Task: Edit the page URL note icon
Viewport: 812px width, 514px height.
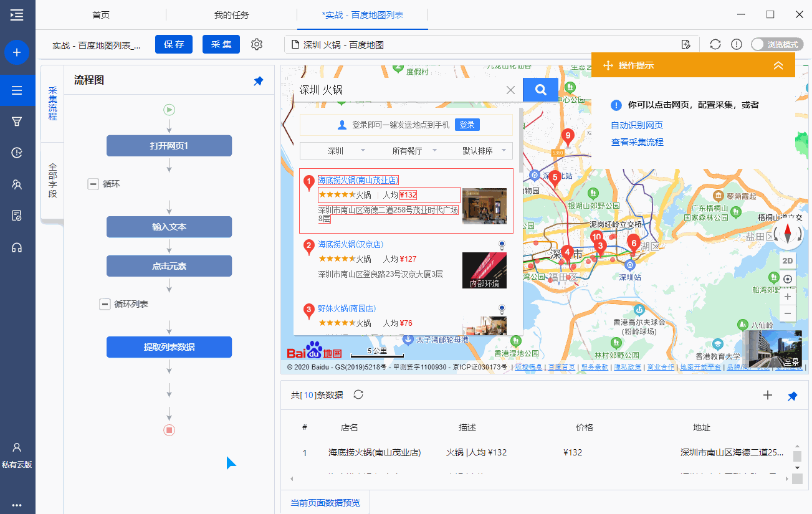Action: [x=686, y=44]
